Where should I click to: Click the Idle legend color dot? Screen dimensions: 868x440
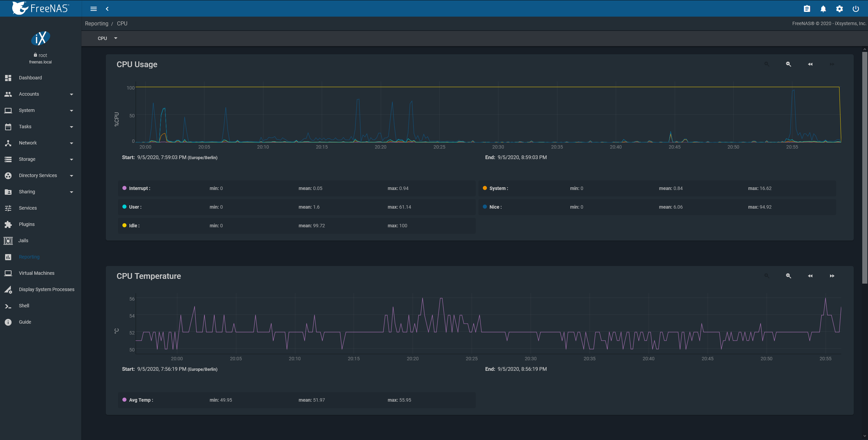124,225
